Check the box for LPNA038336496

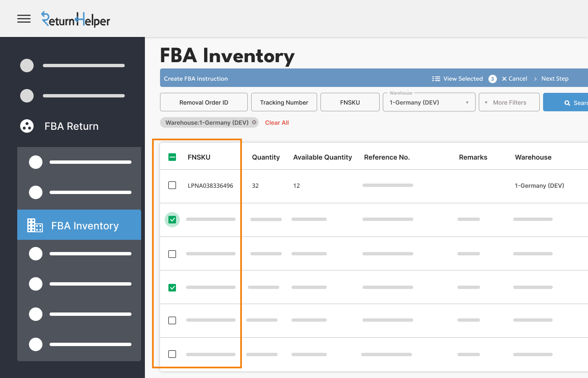(172, 185)
